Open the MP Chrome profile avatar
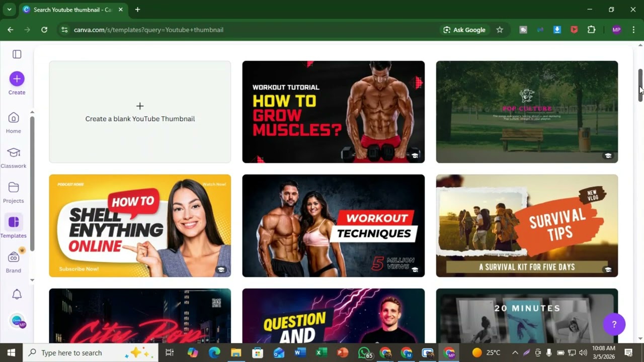The height and width of the screenshot is (362, 644). tap(616, 30)
